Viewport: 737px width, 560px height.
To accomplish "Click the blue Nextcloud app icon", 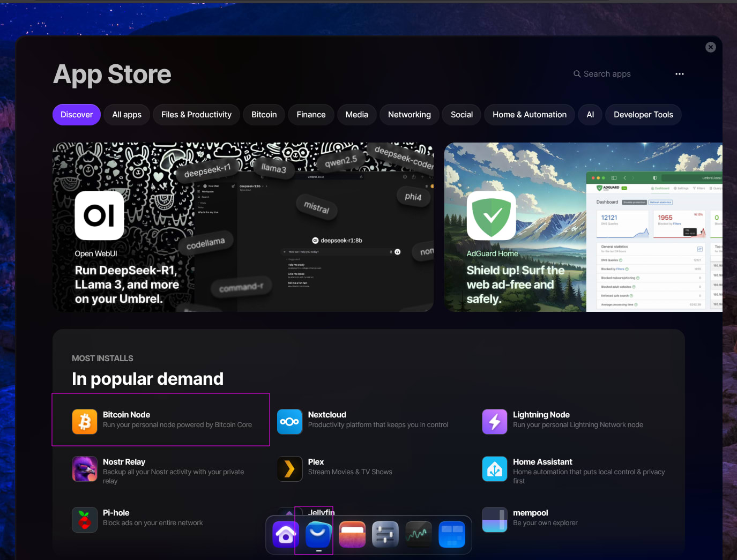I will point(290,421).
